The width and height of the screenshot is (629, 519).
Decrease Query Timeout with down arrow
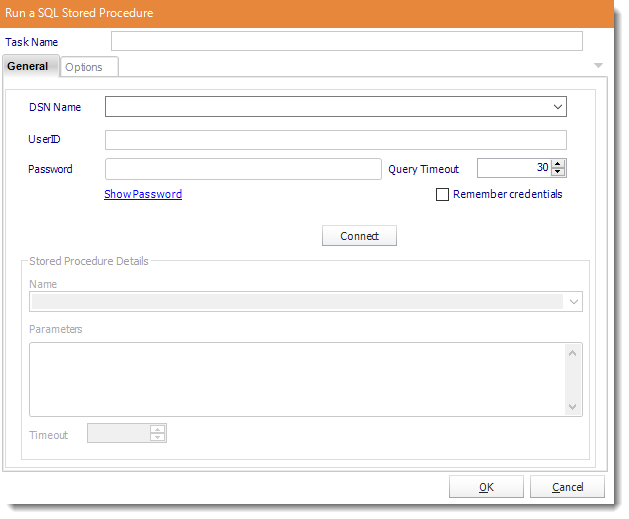558,172
